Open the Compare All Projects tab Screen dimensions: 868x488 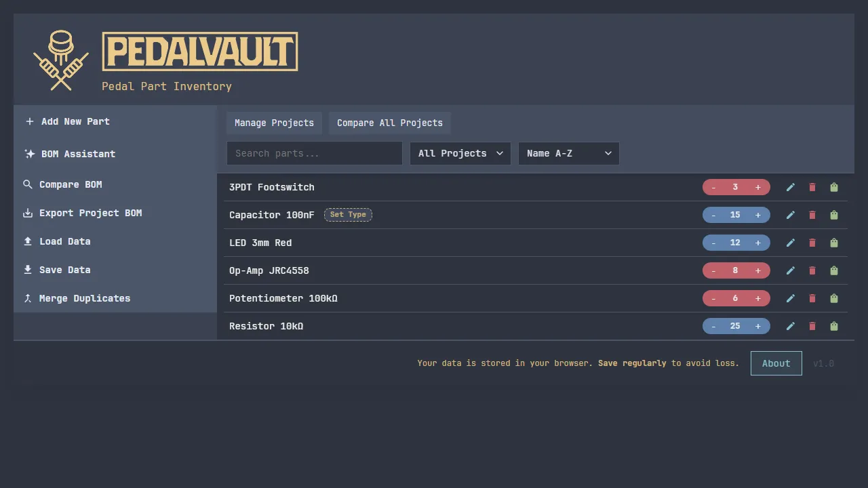(390, 123)
